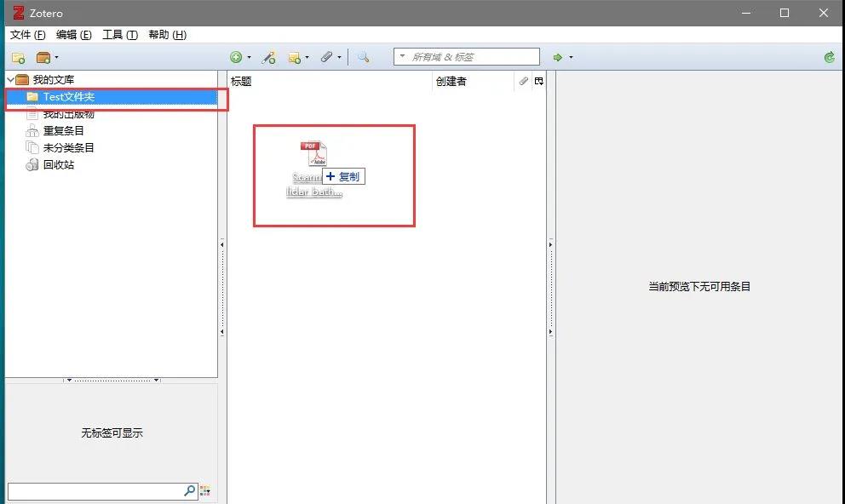Open the 工具 (T) menu
Viewport: 845px width, 504px height.
120,34
